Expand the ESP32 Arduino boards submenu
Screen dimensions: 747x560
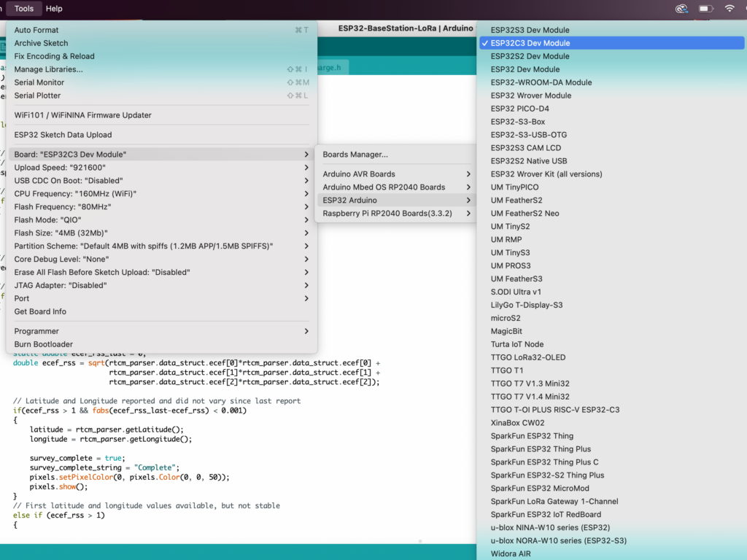tap(396, 201)
